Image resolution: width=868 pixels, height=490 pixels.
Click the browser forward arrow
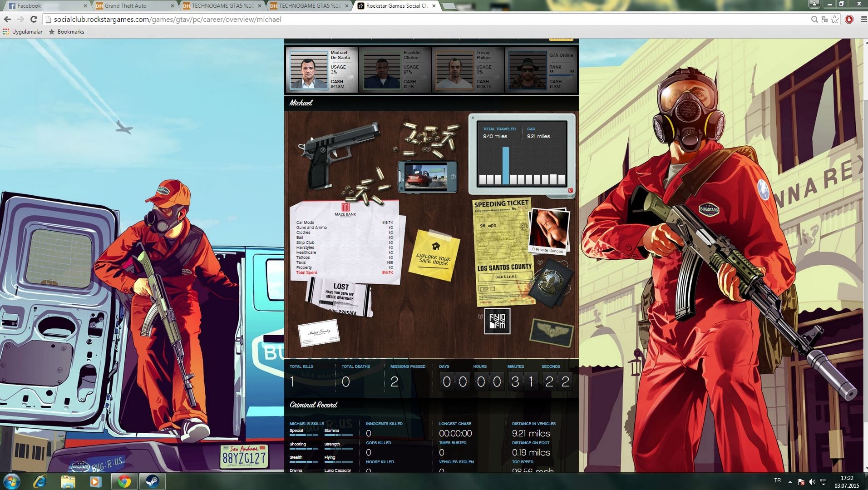pyautogui.click(x=20, y=19)
